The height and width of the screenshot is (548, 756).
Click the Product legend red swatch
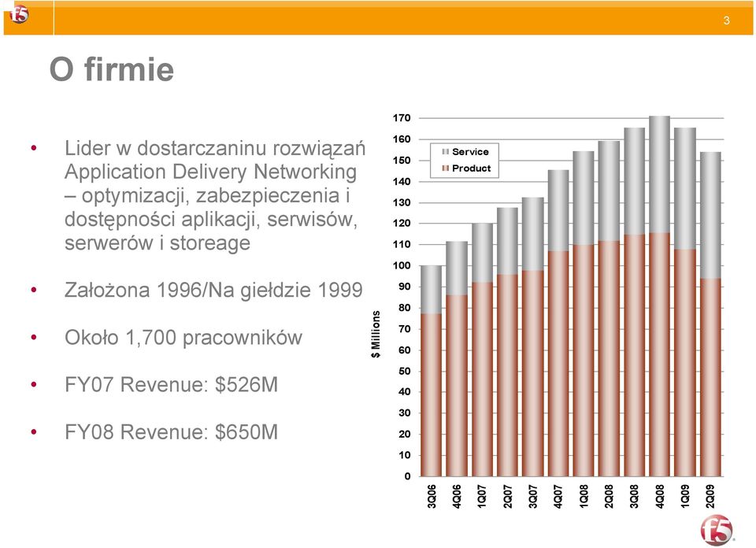[x=446, y=168]
